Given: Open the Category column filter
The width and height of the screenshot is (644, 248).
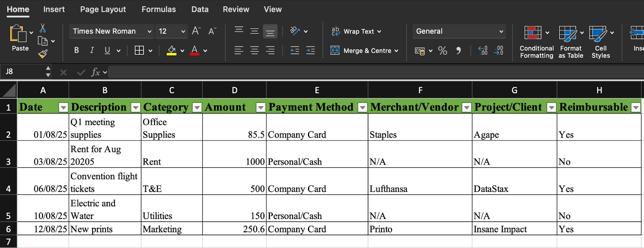Looking at the screenshot, I should (197, 107).
